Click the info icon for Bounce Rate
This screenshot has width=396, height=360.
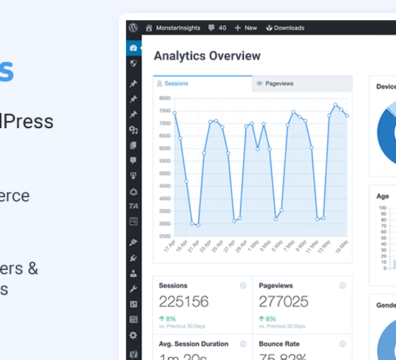click(x=343, y=344)
